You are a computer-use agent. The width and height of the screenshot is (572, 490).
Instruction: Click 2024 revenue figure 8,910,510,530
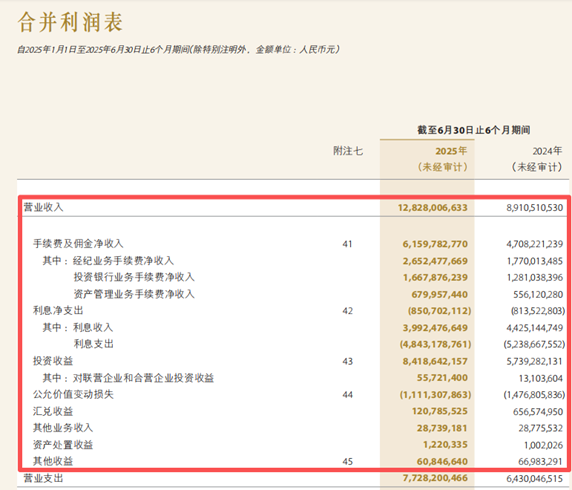pyautogui.click(x=534, y=208)
